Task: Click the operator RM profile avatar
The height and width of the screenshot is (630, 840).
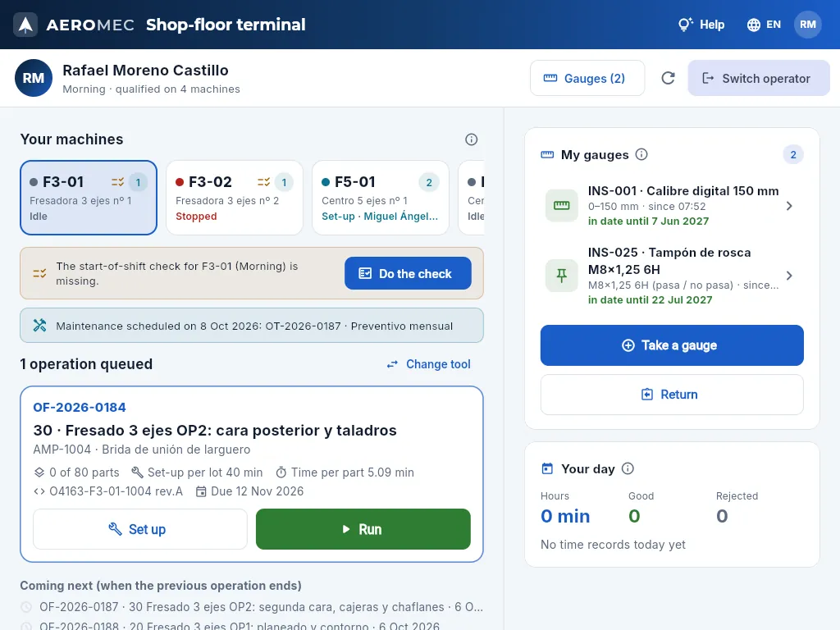Action: coord(33,78)
